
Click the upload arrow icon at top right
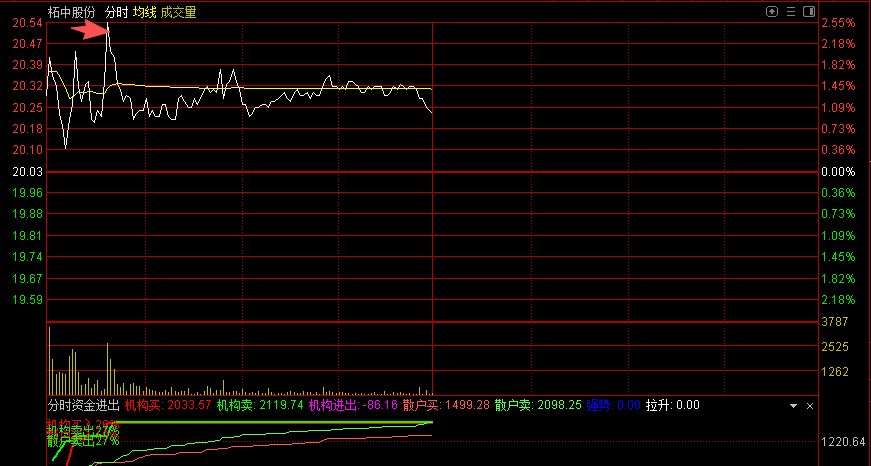click(771, 11)
